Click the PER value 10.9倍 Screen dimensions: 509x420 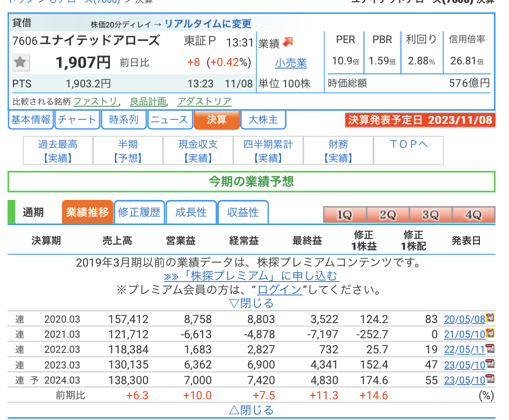pyautogui.click(x=345, y=60)
